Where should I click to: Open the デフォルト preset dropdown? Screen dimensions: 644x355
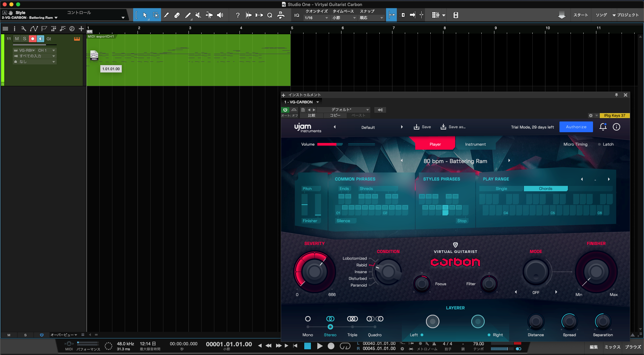(343, 110)
